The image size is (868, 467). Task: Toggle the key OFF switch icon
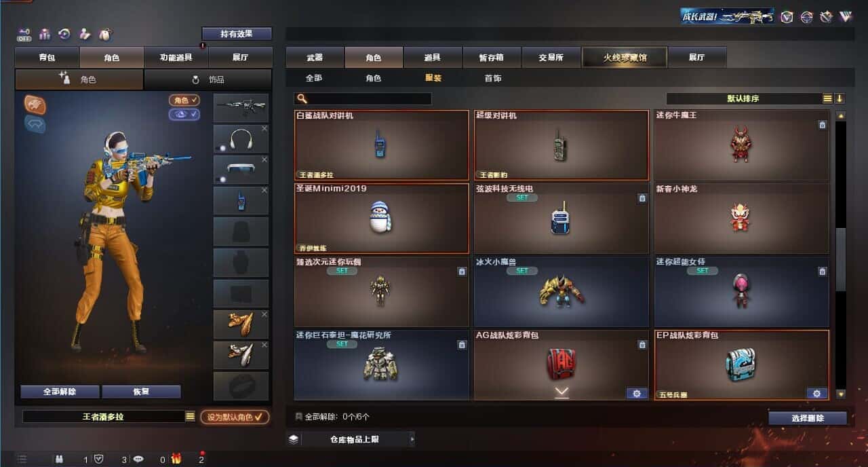[x=24, y=34]
